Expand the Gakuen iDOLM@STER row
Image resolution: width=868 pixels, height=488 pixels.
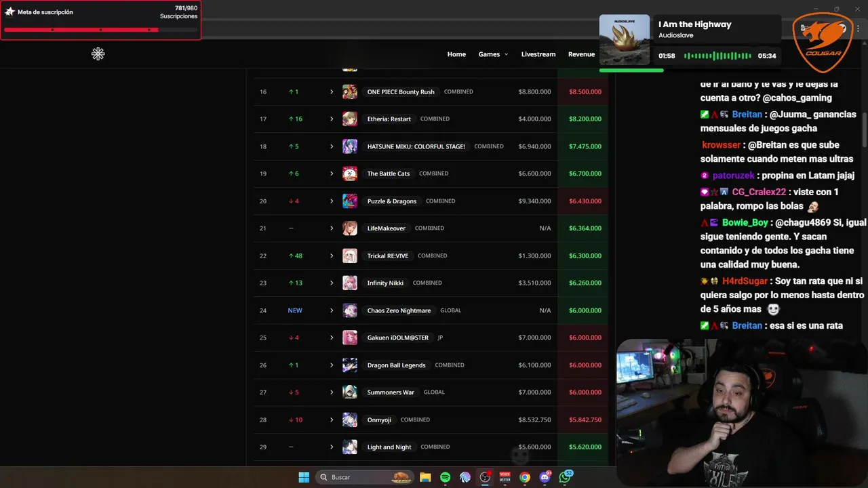332,338
